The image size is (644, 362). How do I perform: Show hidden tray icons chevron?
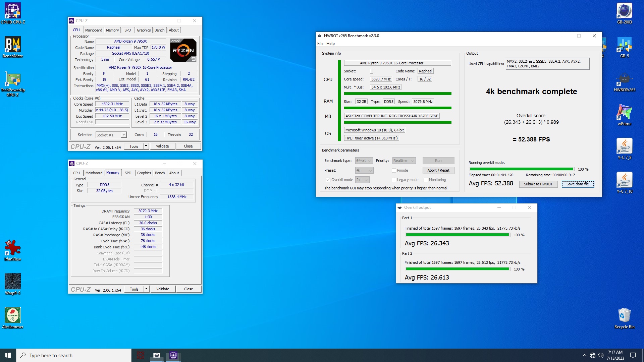click(584, 355)
